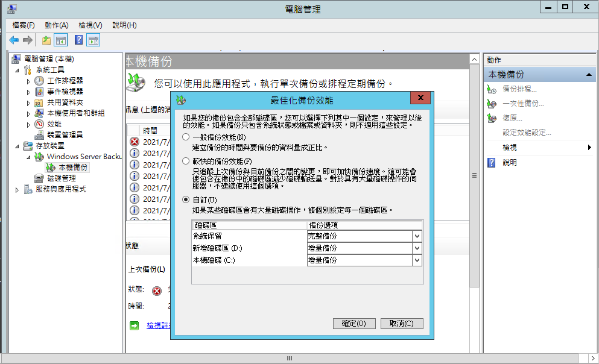Open the 說明(H) menu
599x364 pixels.
124,25
